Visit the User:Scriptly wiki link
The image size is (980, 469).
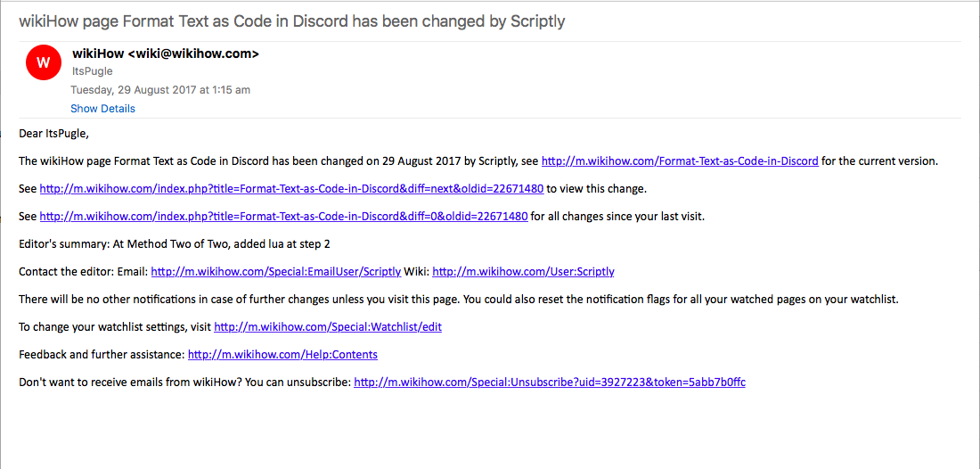(523, 271)
